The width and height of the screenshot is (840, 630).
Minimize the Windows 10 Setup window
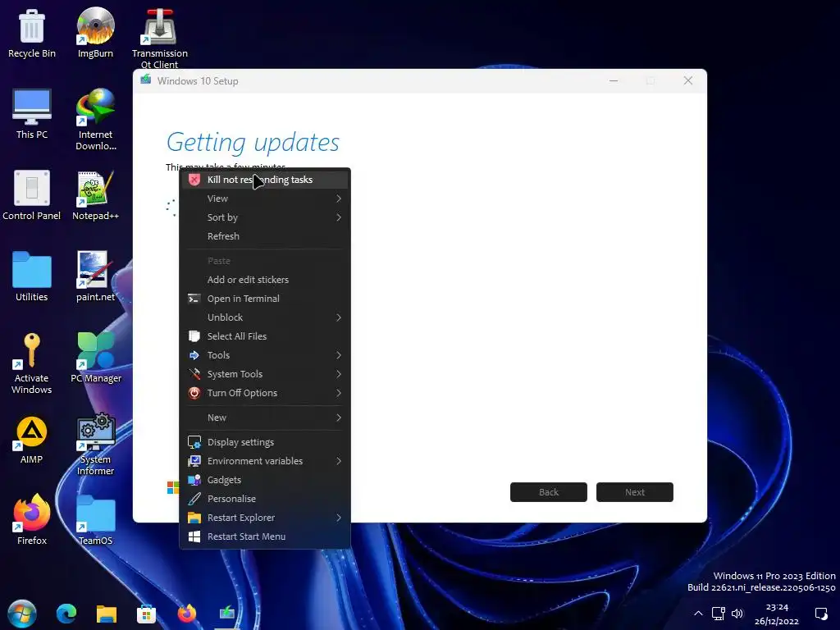pos(614,81)
